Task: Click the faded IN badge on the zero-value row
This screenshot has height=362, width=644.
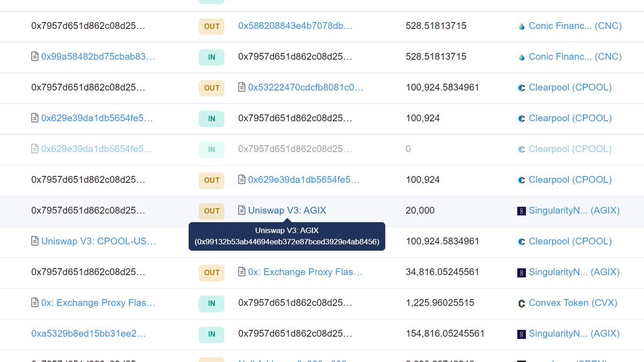Action: [211, 150]
